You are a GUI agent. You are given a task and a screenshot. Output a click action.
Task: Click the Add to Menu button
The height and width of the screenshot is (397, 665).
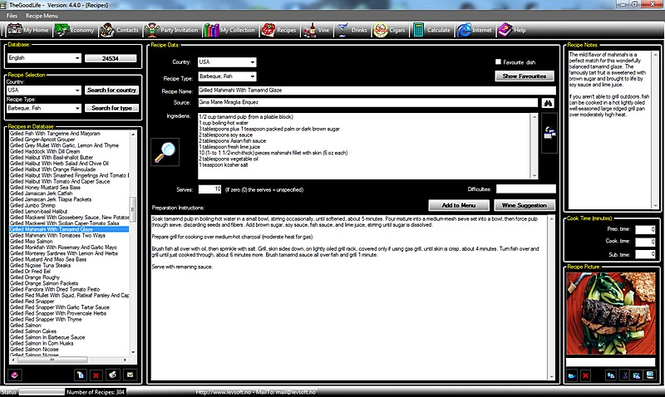point(459,205)
